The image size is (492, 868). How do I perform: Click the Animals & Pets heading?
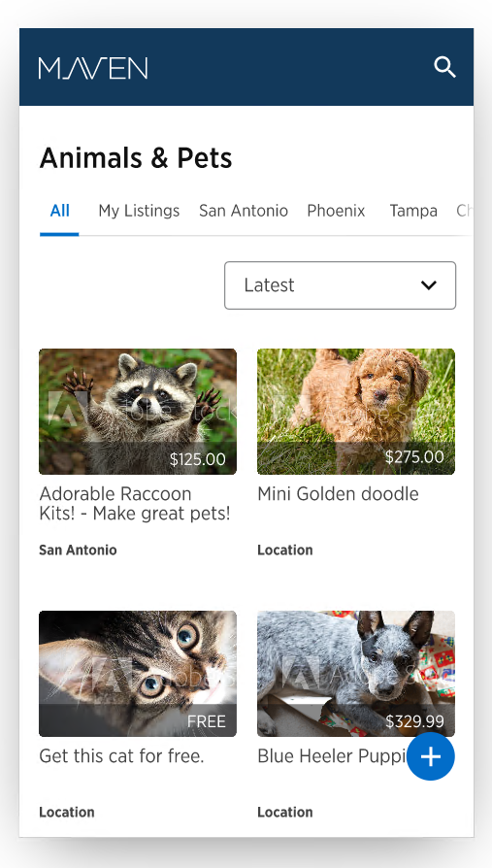coord(136,157)
